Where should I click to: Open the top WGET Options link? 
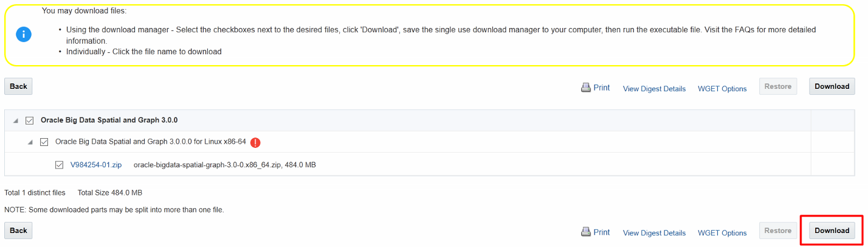[x=722, y=89]
